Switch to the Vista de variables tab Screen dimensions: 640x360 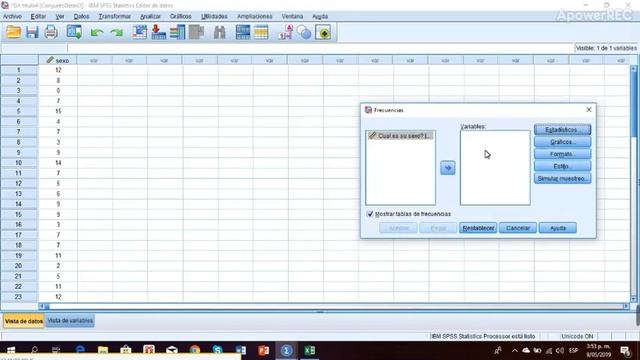[x=70, y=321]
